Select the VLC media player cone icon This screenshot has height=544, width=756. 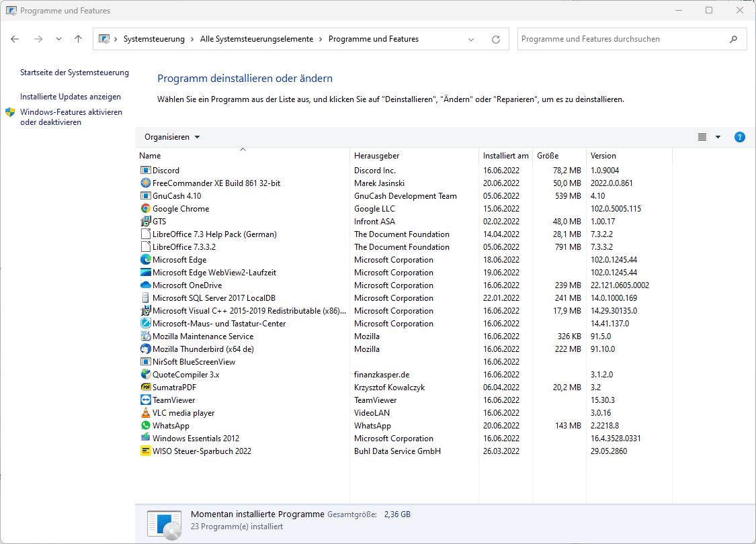(145, 413)
